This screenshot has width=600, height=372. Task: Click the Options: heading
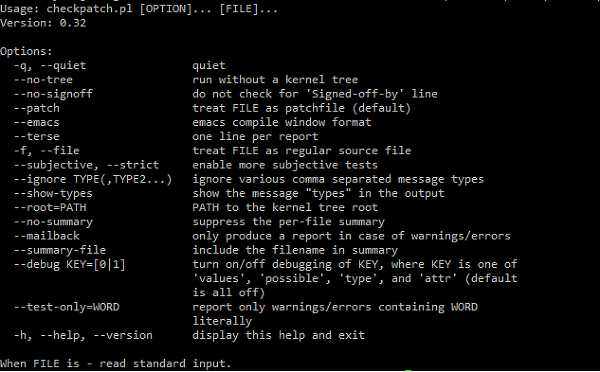(26, 51)
